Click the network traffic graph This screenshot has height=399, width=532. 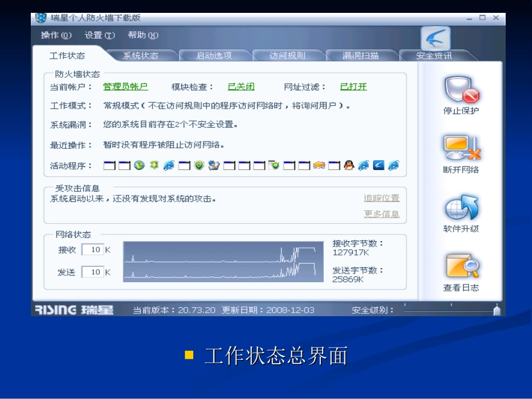(x=223, y=261)
